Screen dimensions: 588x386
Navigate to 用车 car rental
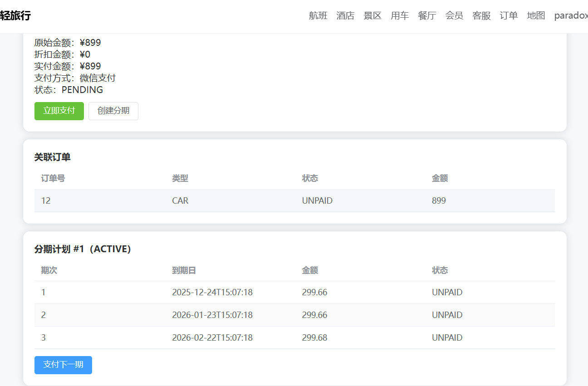point(400,16)
